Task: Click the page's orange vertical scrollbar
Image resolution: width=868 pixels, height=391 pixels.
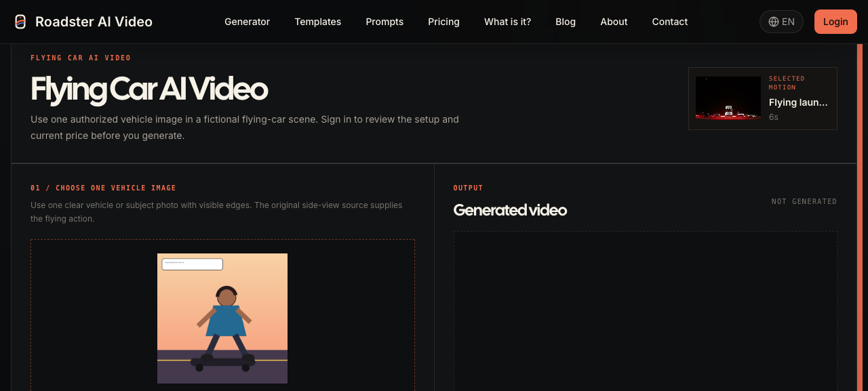Action: (x=860, y=217)
